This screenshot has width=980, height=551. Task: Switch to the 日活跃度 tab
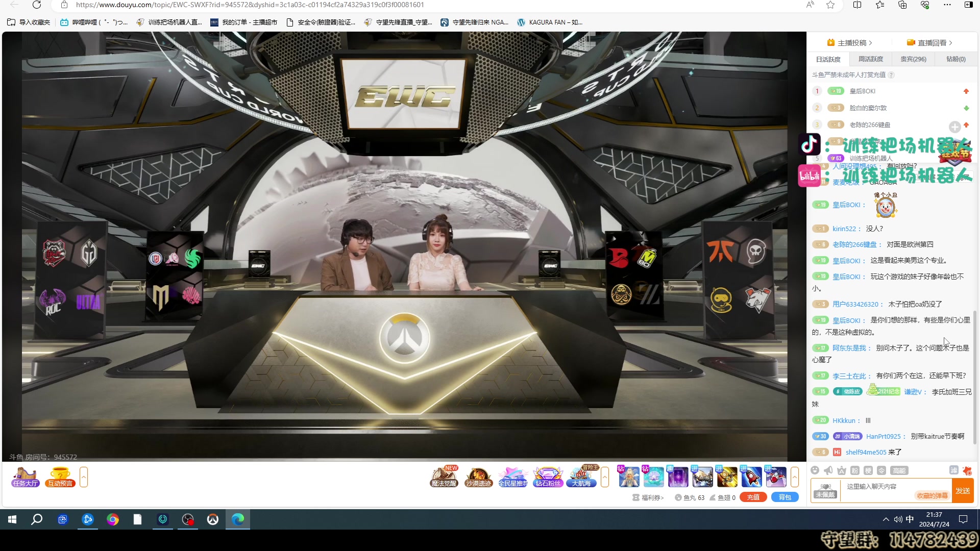828,59
